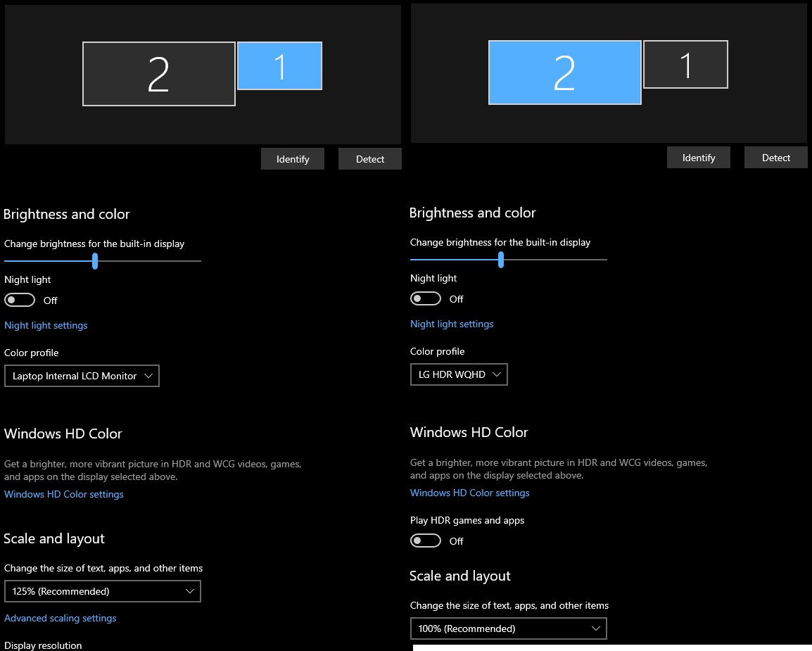This screenshot has height=651, width=812.
Task: Select the highlighted blue display 1 rectangle
Action: (x=279, y=66)
